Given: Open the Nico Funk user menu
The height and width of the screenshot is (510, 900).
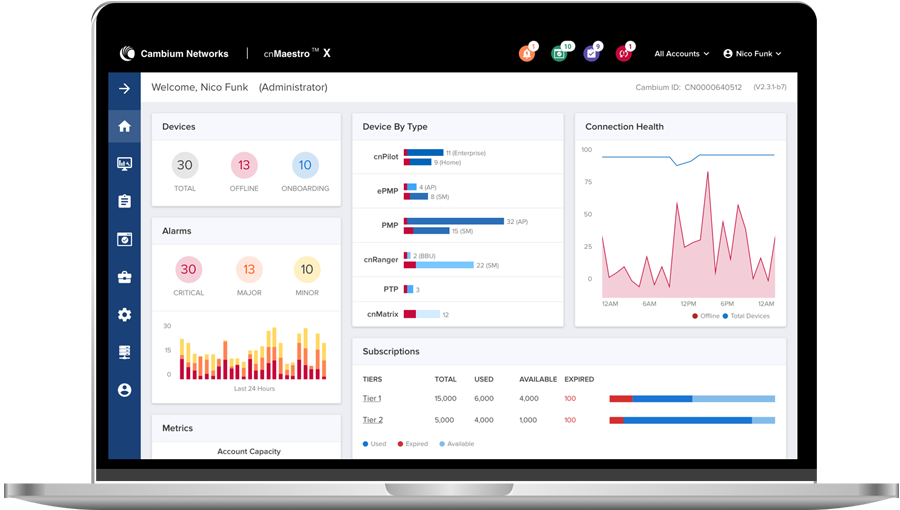Looking at the screenshot, I should [752, 53].
